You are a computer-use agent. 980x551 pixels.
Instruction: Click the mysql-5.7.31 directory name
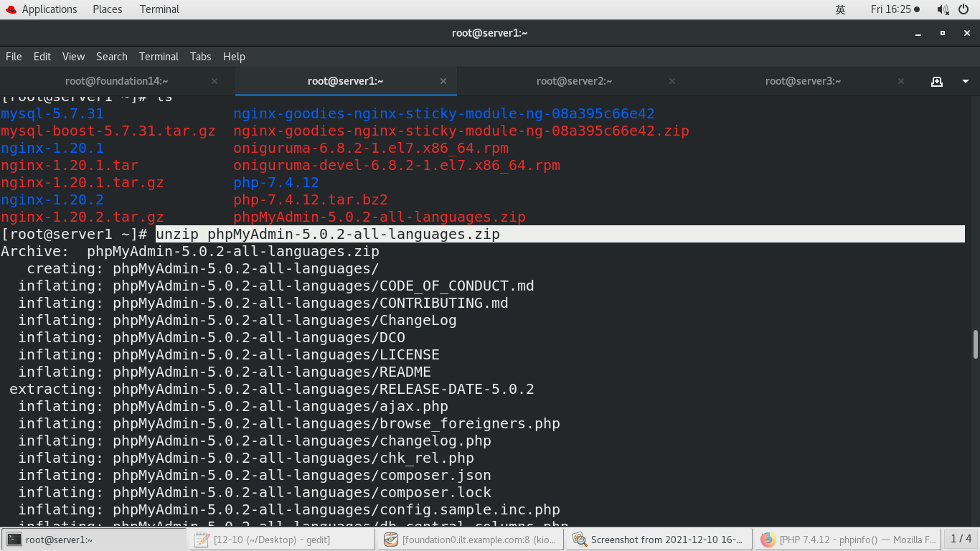coord(52,113)
